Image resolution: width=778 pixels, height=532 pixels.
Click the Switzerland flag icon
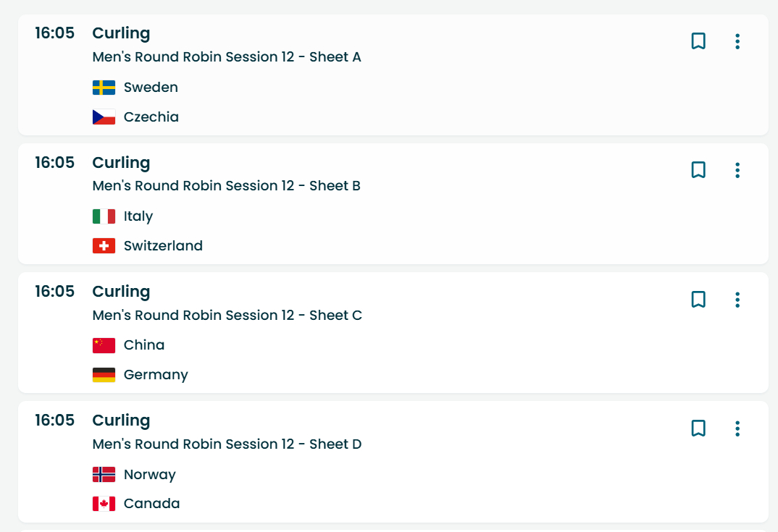(104, 246)
